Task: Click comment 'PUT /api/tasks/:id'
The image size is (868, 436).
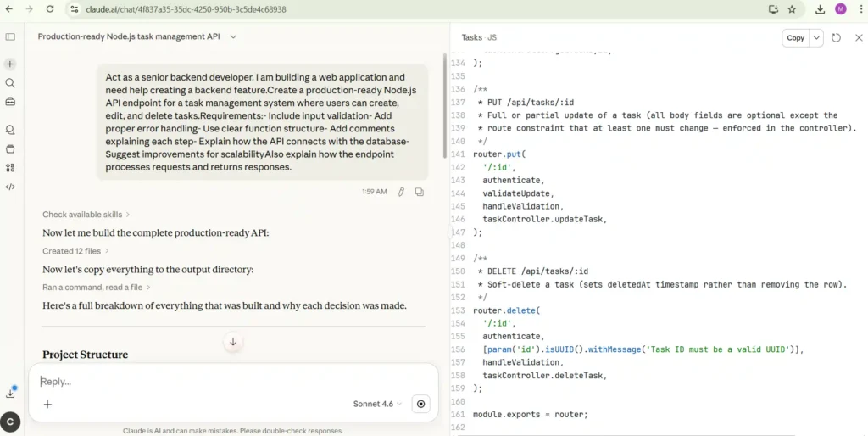Action: 531,103
